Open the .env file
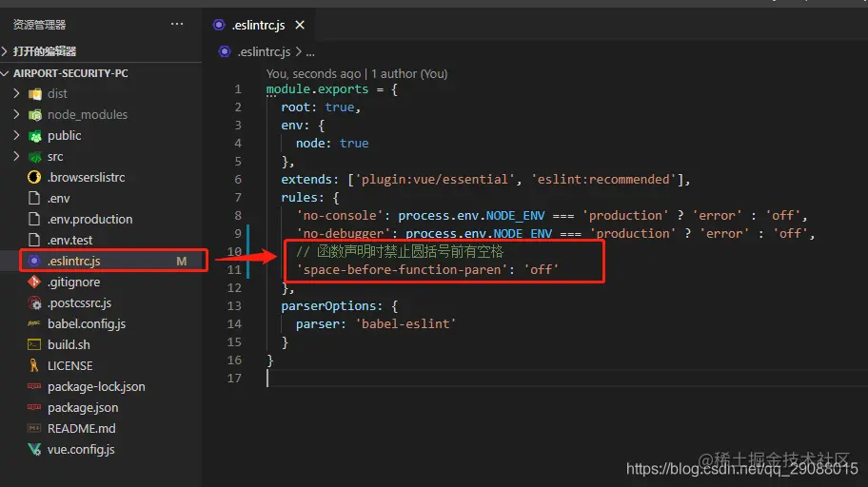Screen dimensions: 868x487 (59, 198)
